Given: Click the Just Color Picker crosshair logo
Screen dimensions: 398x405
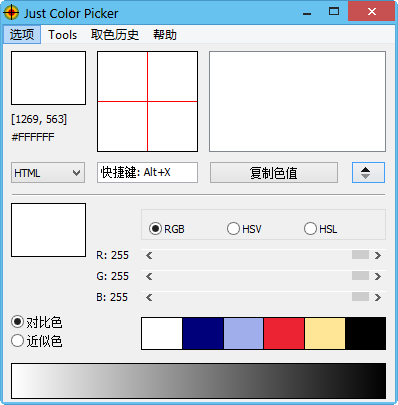Looking at the screenshot, I should [11, 13].
